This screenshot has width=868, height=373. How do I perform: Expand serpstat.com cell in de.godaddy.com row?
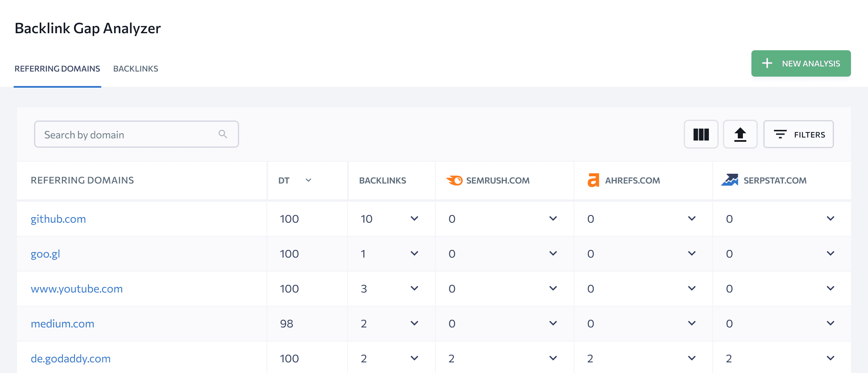coord(831,358)
